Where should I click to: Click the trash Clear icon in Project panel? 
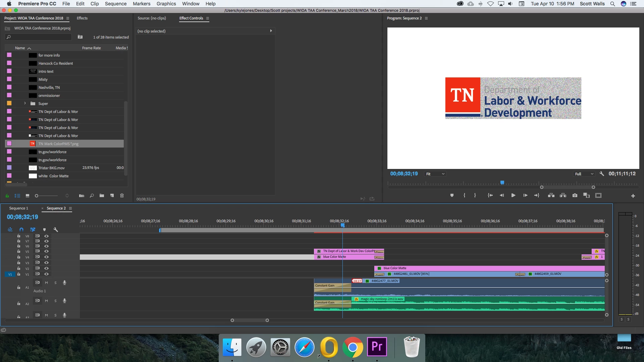coord(122,196)
